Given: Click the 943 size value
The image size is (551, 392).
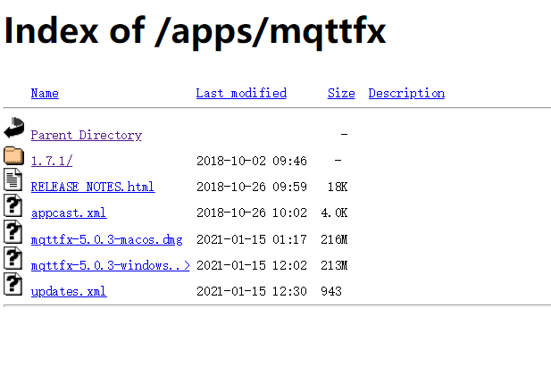Looking at the screenshot, I should click(x=331, y=291).
